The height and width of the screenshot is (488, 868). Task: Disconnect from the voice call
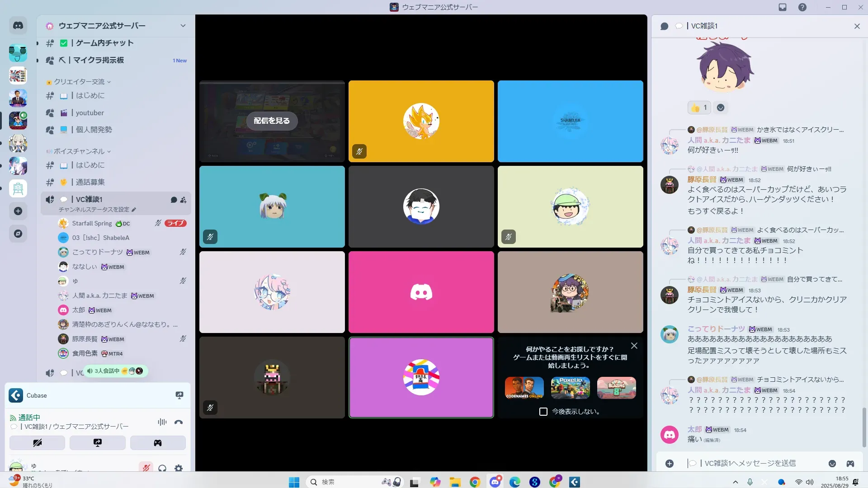pyautogui.click(x=179, y=422)
